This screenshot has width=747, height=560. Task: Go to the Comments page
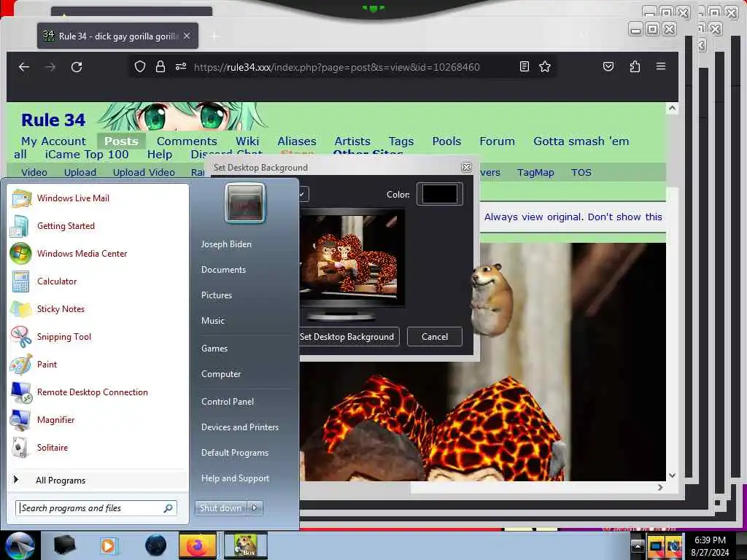point(187,141)
